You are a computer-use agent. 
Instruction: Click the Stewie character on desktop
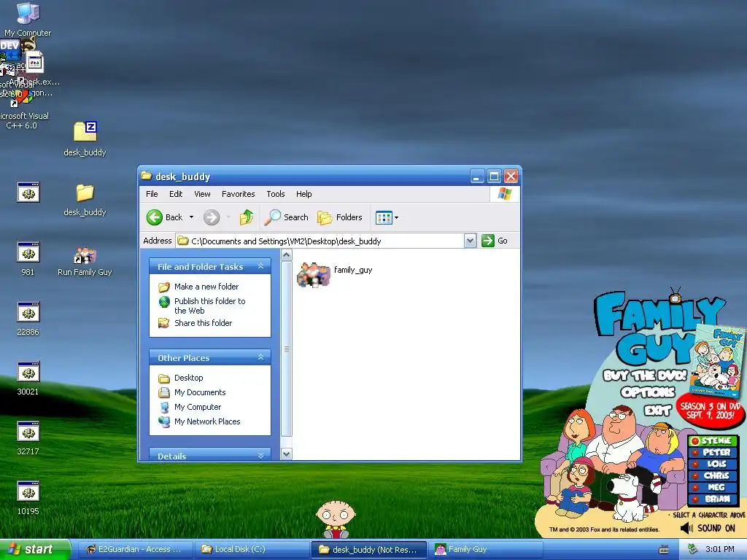(336, 519)
